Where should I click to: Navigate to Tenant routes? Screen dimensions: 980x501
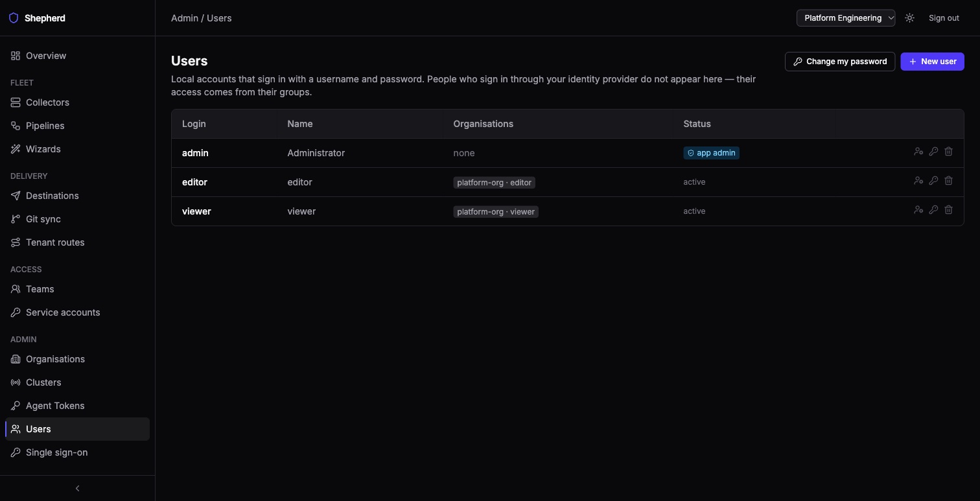click(77, 242)
